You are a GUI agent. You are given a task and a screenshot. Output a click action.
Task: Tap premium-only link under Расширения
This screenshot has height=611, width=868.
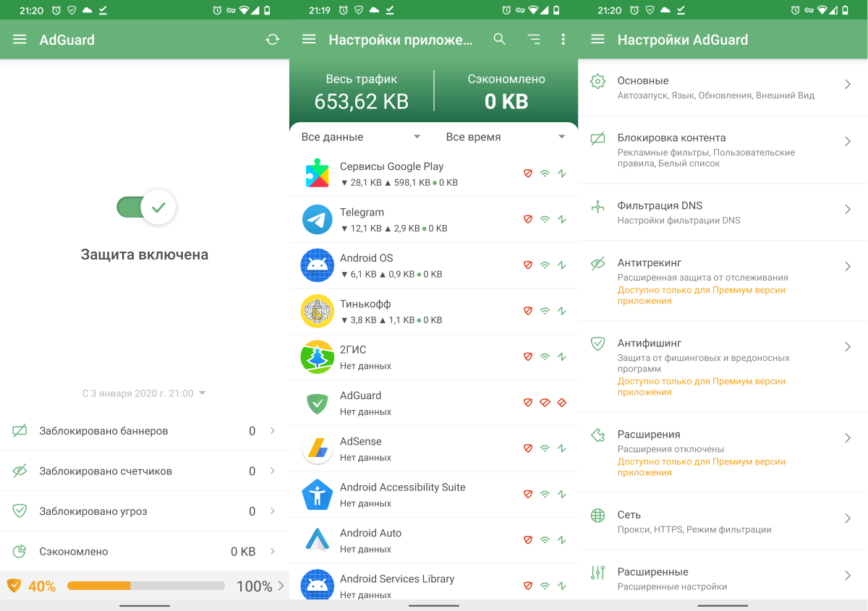coord(702,467)
